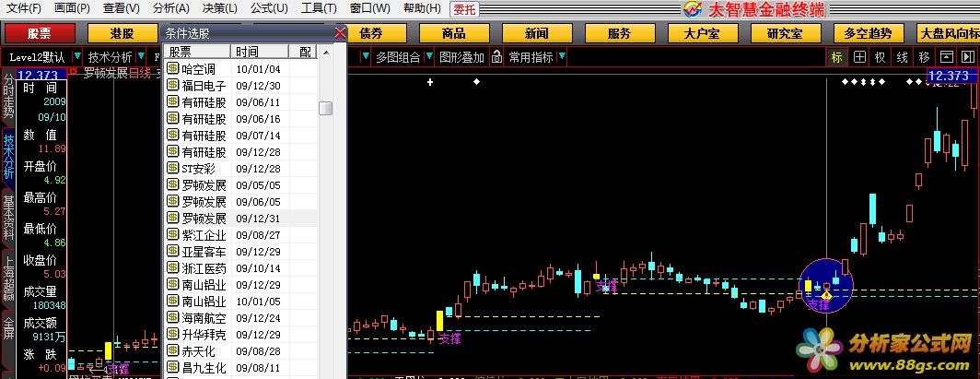Select 罗顿发展 row dated 09/12/31
This screenshot has height=379, width=980.
(x=240, y=219)
